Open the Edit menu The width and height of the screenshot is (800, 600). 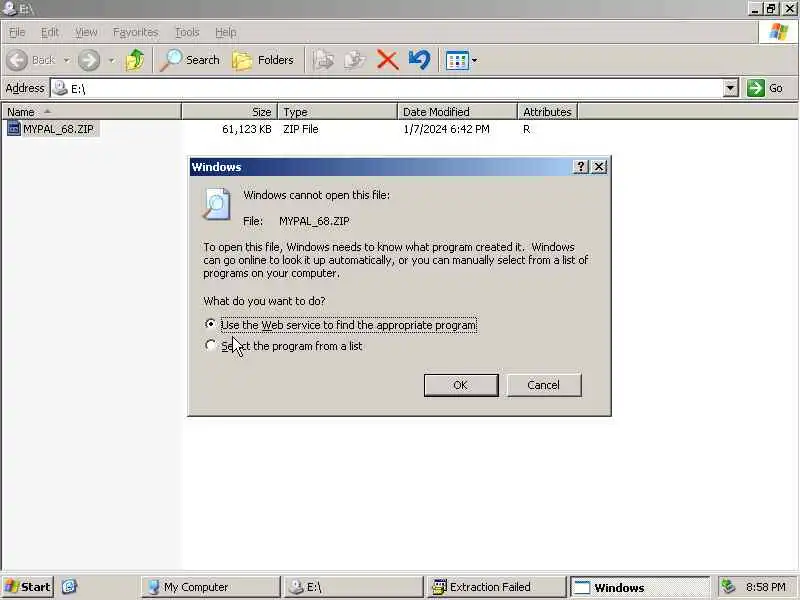tap(49, 32)
